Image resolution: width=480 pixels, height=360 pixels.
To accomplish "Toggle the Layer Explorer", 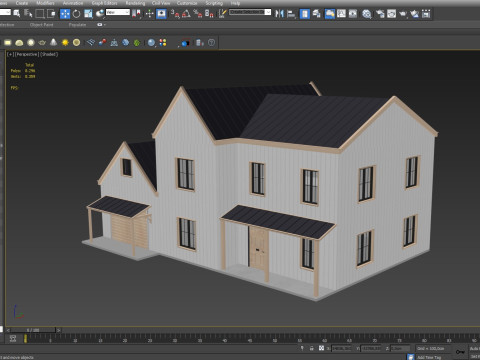I will pos(316,14).
